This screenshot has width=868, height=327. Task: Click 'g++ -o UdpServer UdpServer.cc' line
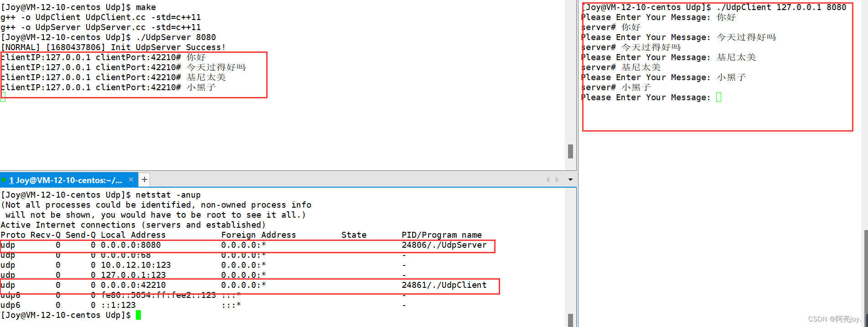[x=101, y=27]
